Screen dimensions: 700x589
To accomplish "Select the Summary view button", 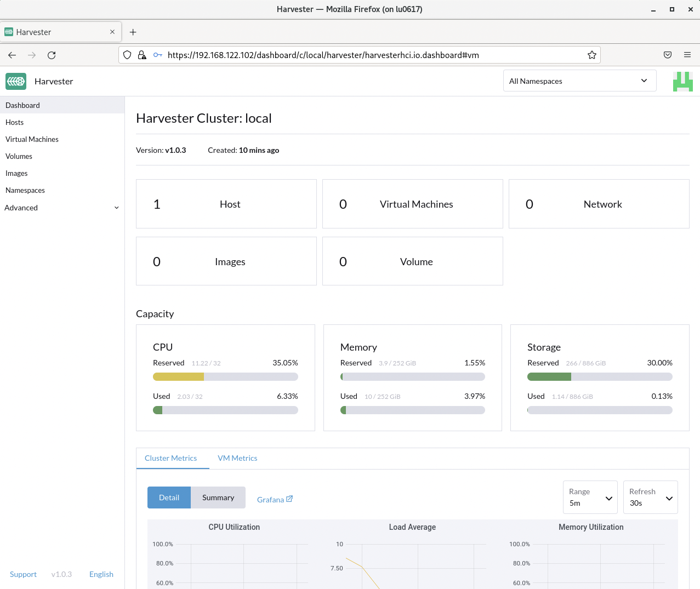I will (218, 497).
